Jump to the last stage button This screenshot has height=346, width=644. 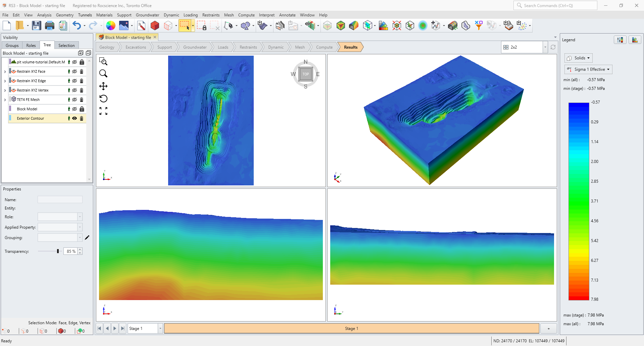click(122, 329)
